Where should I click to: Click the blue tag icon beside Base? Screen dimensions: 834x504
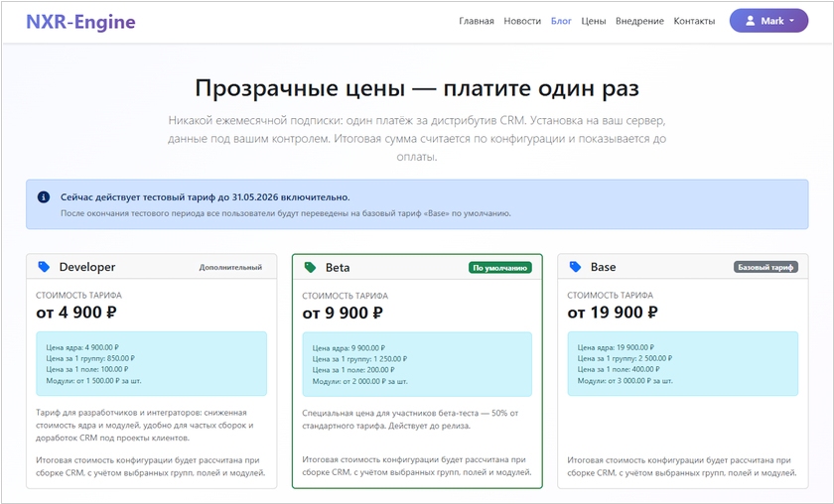tap(576, 267)
